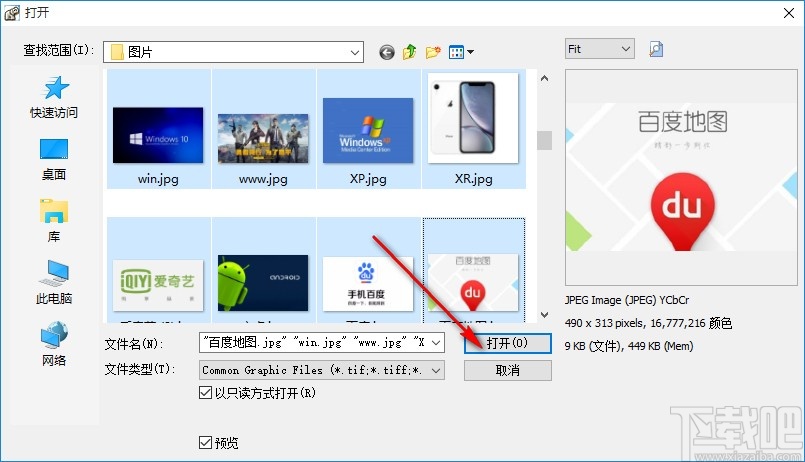Select the 百度地图 map thumbnail
805x462 pixels.
473,282
